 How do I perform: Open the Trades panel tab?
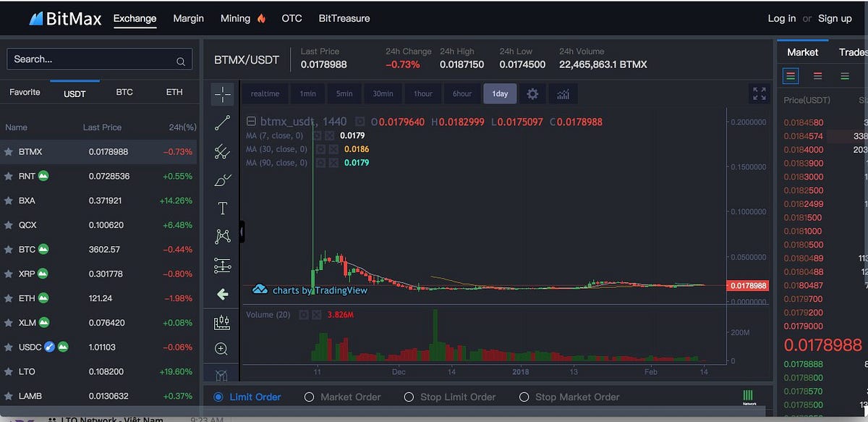[x=852, y=51]
